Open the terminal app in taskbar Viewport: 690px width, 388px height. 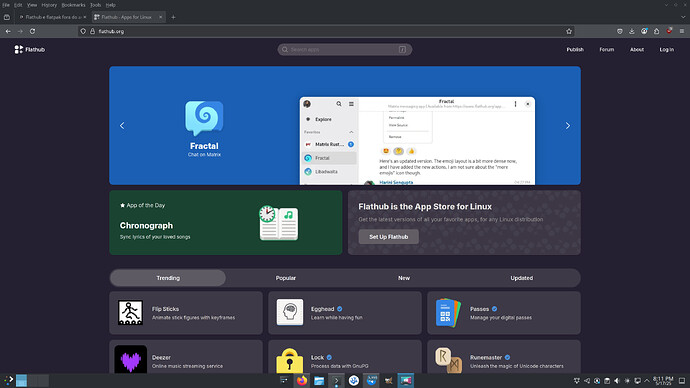336,381
